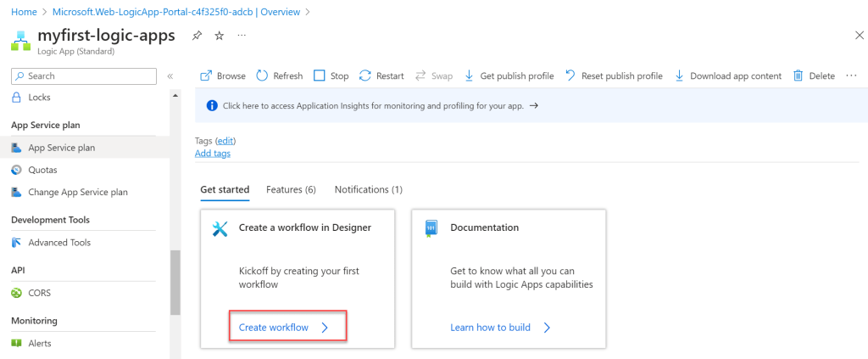Mark myfirst-logic-apps as favorite star

pyautogui.click(x=220, y=36)
